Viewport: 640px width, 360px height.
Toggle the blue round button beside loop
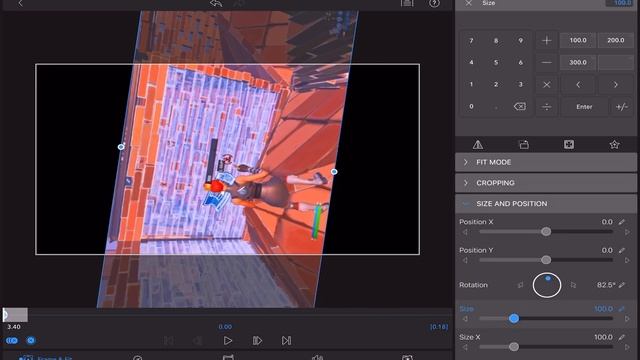click(x=31, y=340)
